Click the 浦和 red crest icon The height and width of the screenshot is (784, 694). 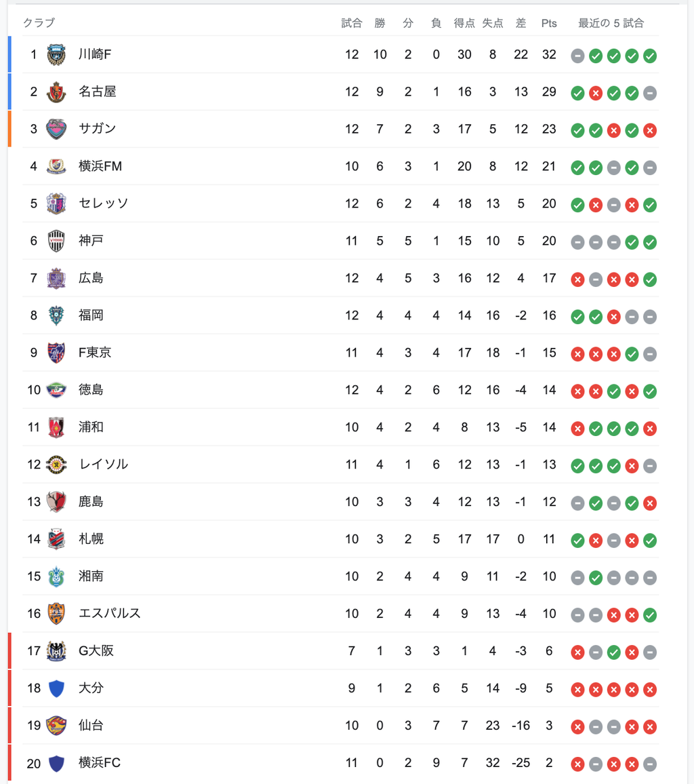56,427
